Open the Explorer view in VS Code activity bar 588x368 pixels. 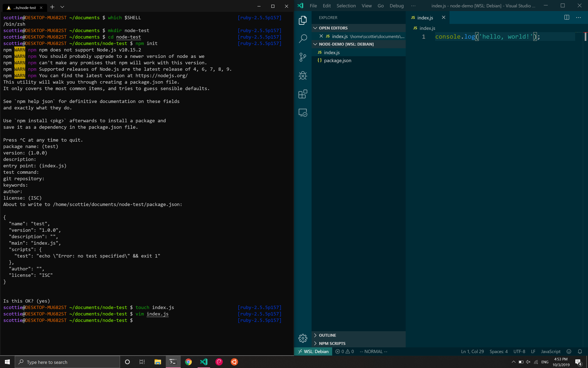pyautogui.click(x=303, y=20)
